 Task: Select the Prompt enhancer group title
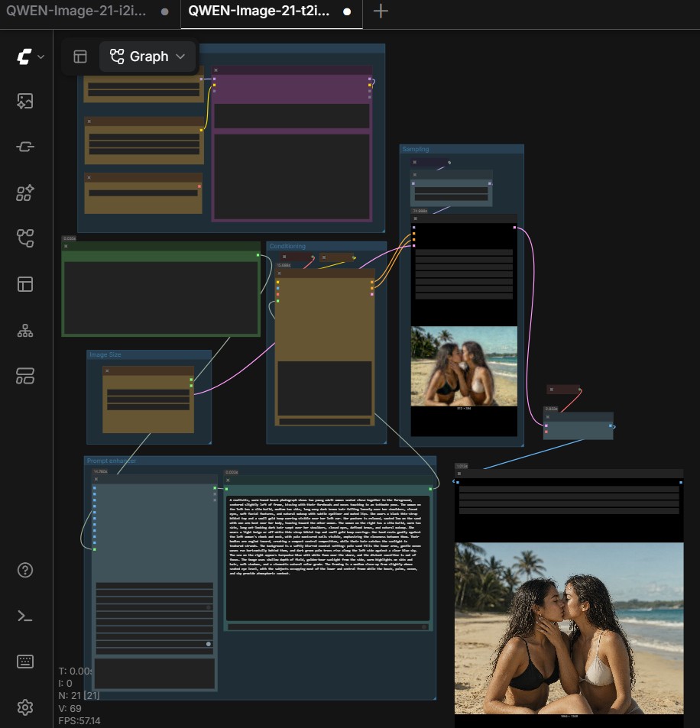112,461
